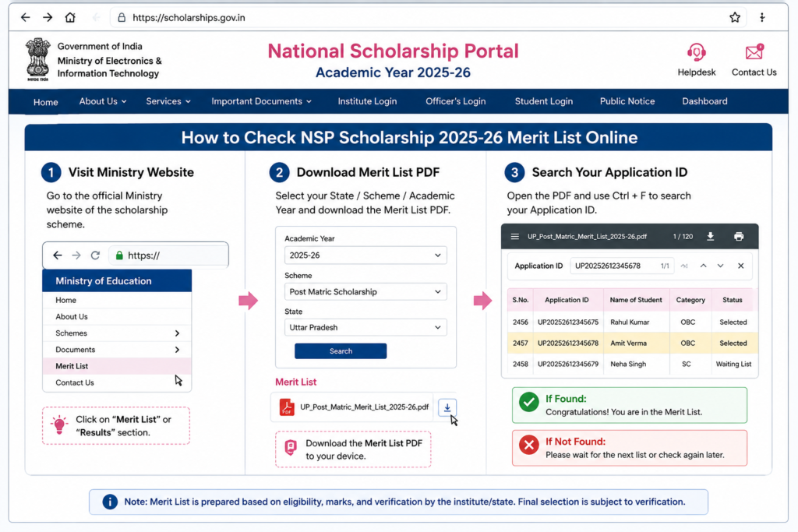Bookmark this page with the star icon
Screen dimensions: 798x532
(x=734, y=18)
